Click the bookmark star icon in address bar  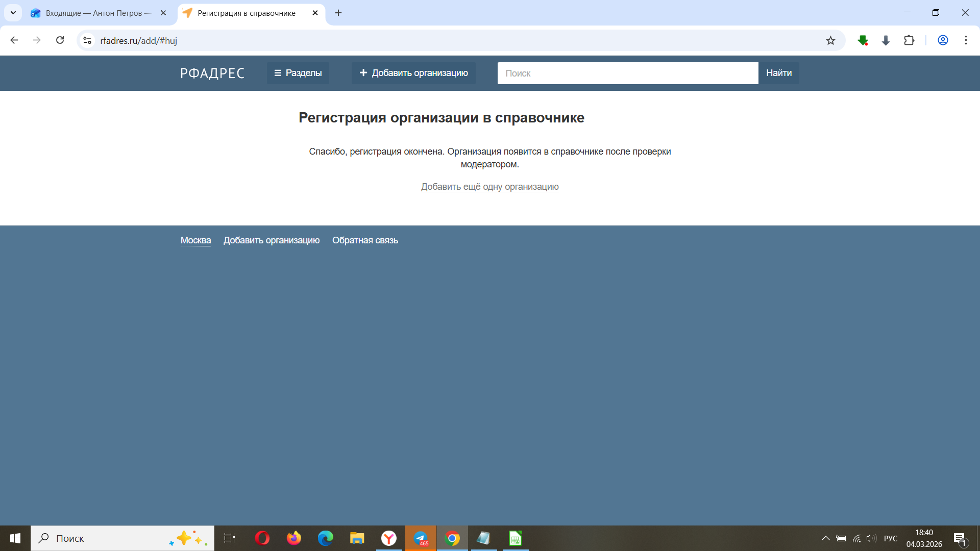tap(830, 40)
